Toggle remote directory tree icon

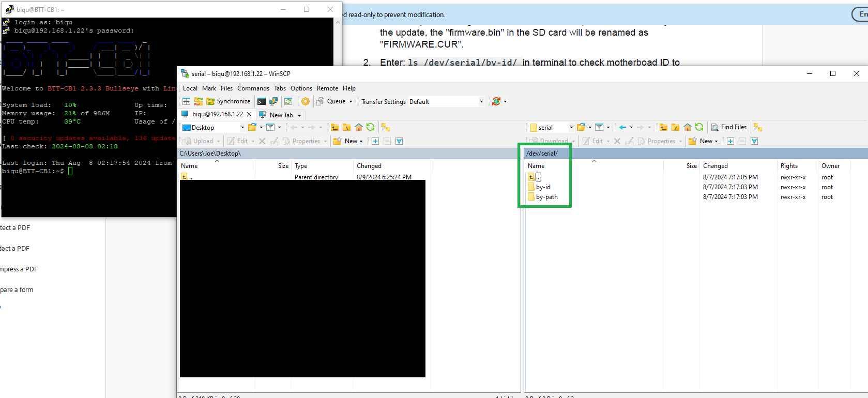coord(758,127)
